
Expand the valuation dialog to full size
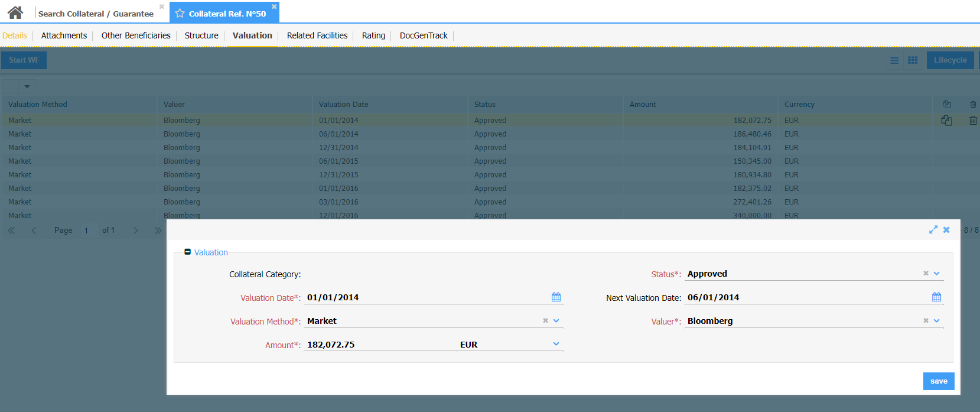click(933, 230)
